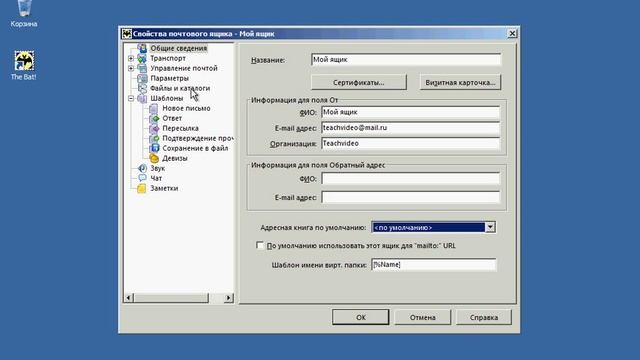
Task: Click the Звук speaker icon
Action: point(142,168)
